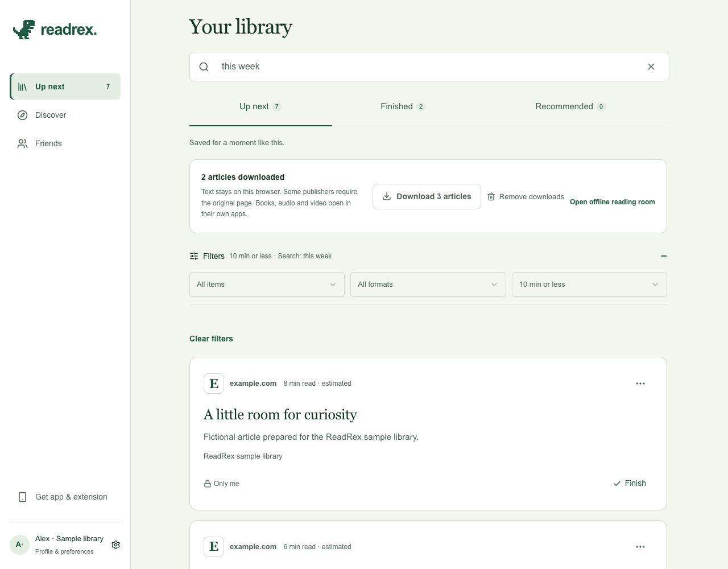Open Get app & extension

[65, 497]
